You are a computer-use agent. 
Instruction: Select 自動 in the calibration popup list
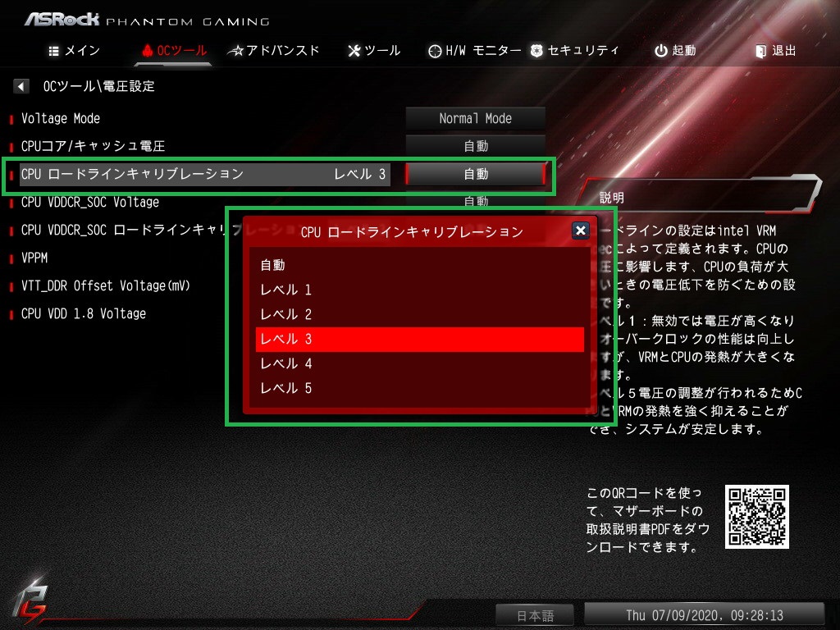pyautogui.click(x=419, y=265)
